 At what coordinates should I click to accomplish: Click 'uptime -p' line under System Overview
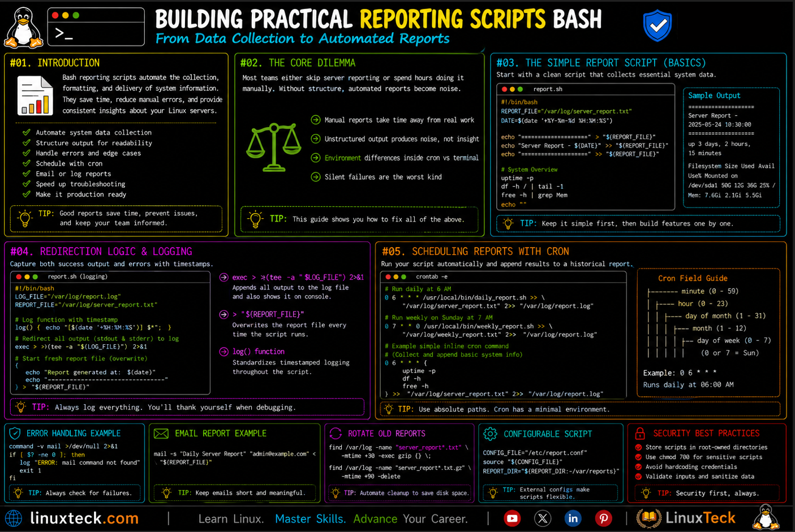[x=517, y=178]
